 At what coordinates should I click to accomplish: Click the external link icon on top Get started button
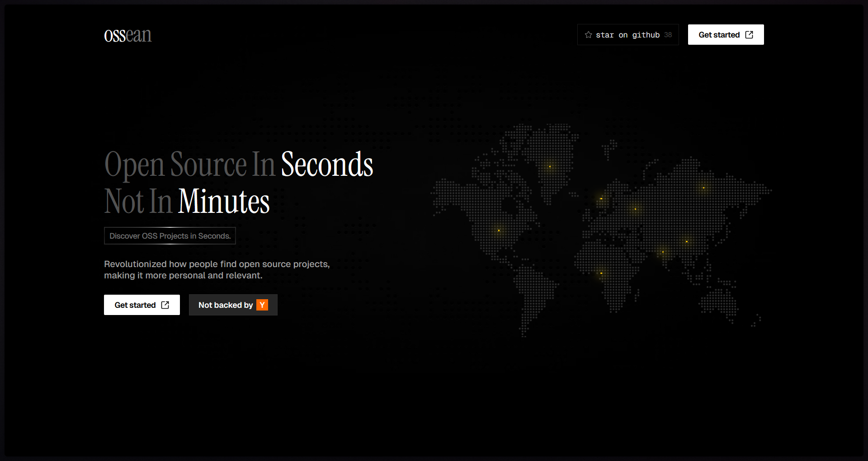750,34
